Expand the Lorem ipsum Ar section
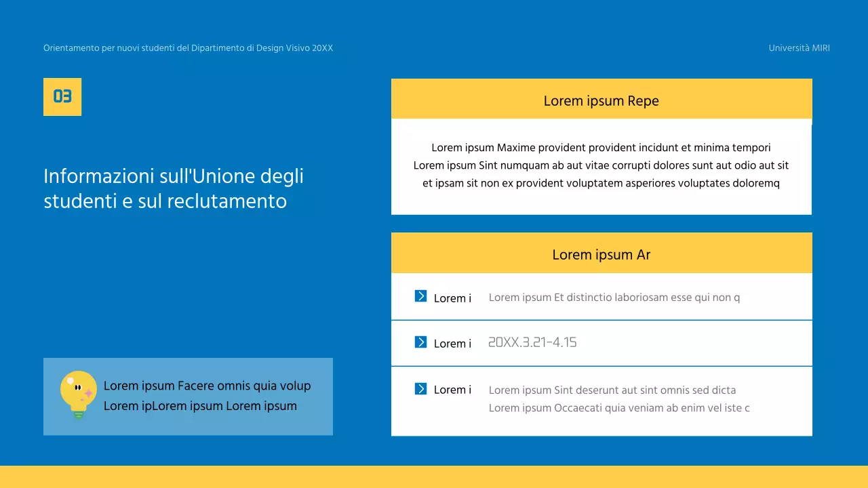This screenshot has height=488, width=868. click(x=601, y=254)
